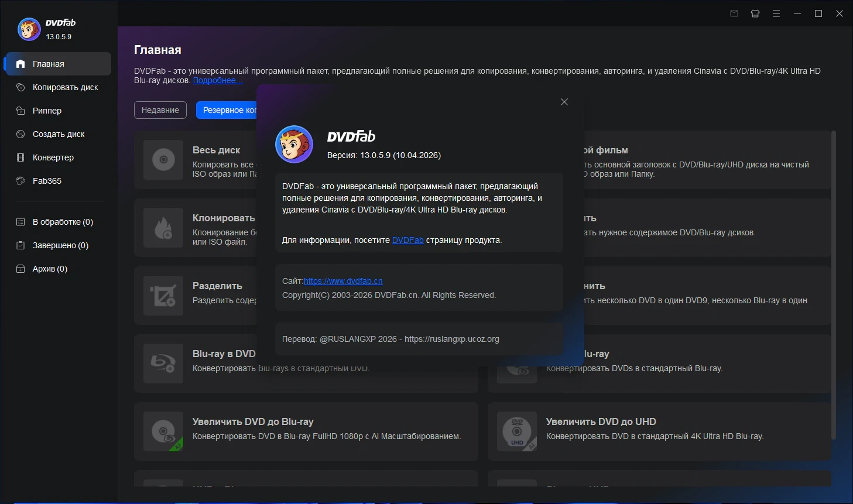Click the Blu-ray в DVD icon
The image size is (853, 504).
(x=163, y=364)
